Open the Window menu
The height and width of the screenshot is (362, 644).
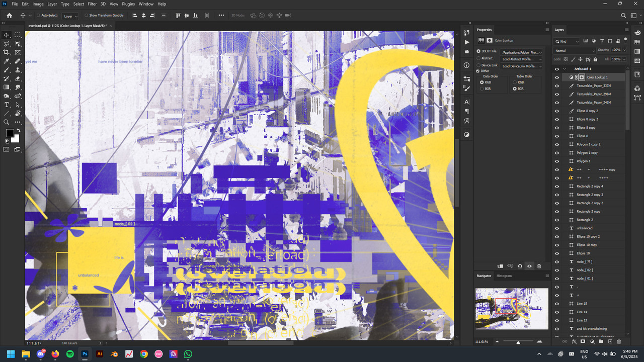coord(146,4)
